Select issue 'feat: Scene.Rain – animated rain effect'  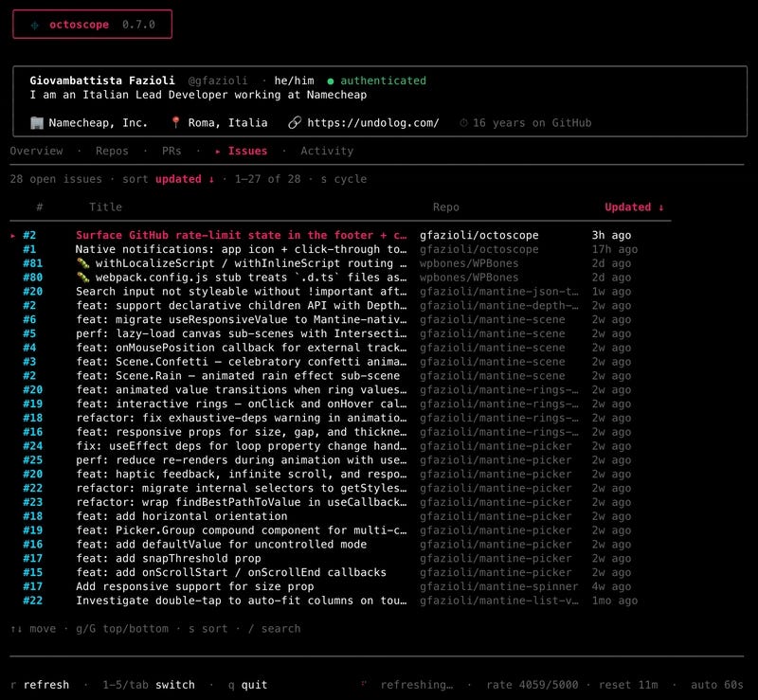[340, 376]
